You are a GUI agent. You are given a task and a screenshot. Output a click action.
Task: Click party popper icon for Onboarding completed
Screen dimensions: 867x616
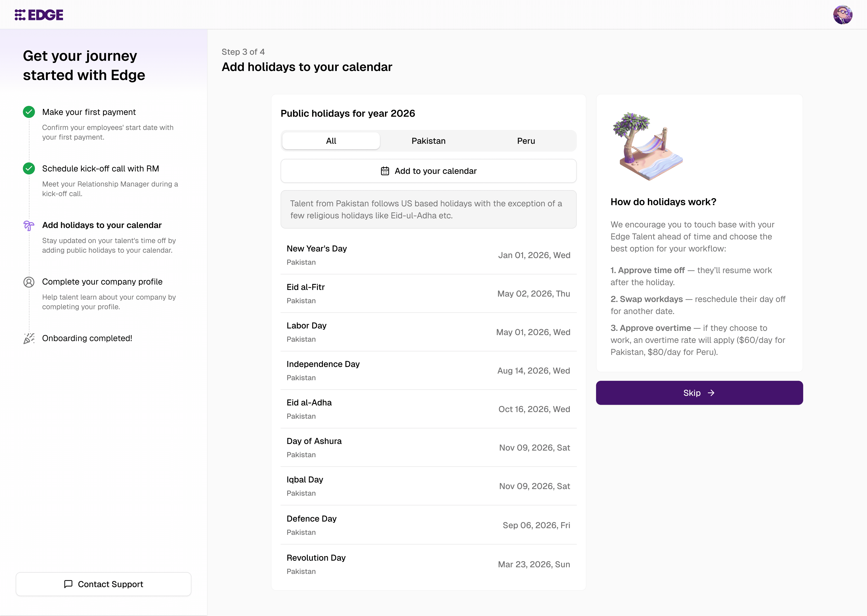point(29,338)
